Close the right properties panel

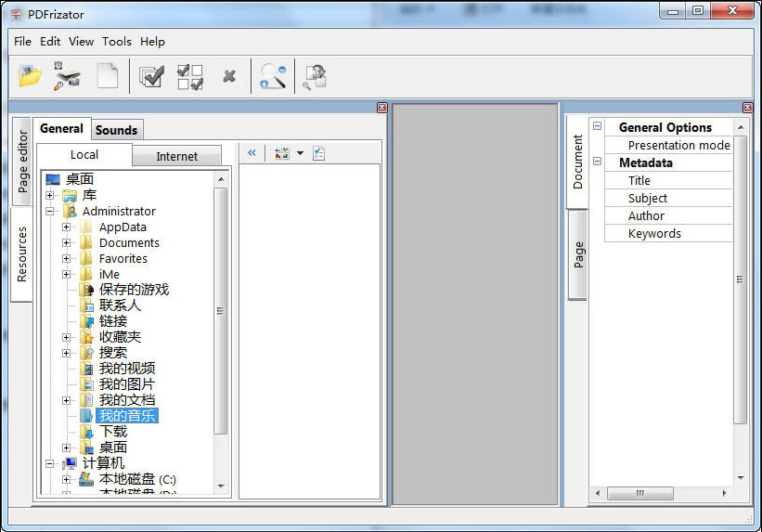tap(748, 108)
